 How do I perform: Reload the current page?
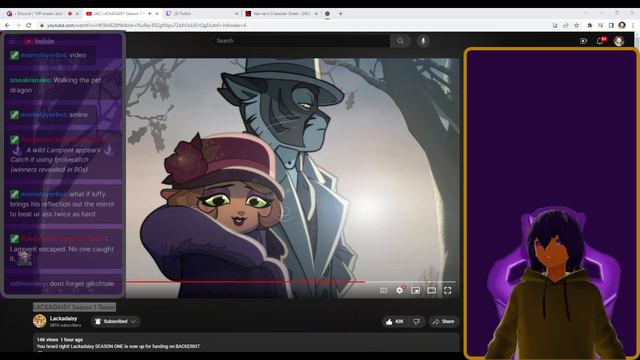pos(29,25)
